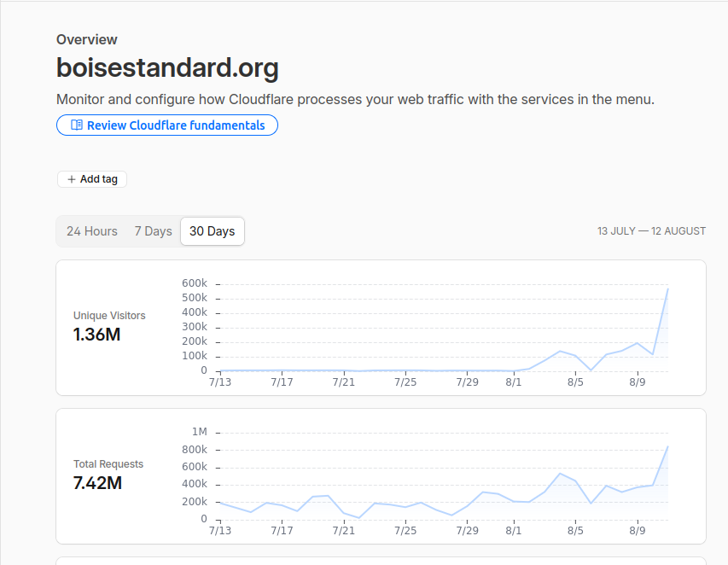Image resolution: width=728 pixels, height=565 pixels.
Task: Click the 7/13 tick on Total Requests chart
Action: coord(220,531)
